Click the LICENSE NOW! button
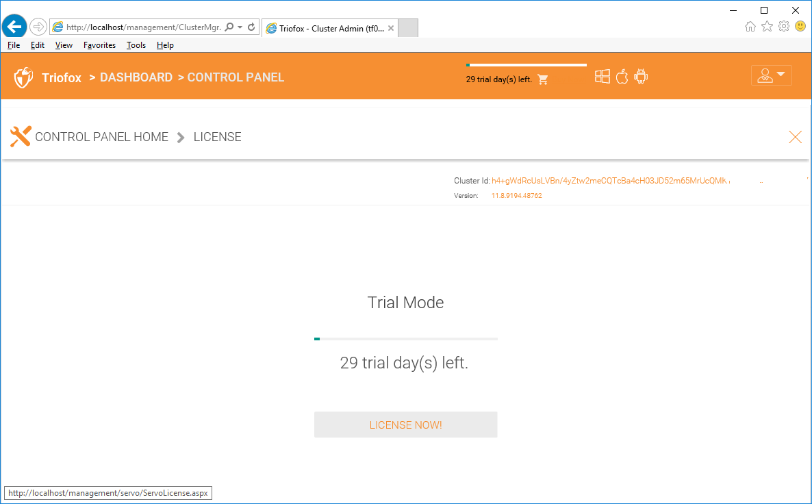 coord(405,425)
